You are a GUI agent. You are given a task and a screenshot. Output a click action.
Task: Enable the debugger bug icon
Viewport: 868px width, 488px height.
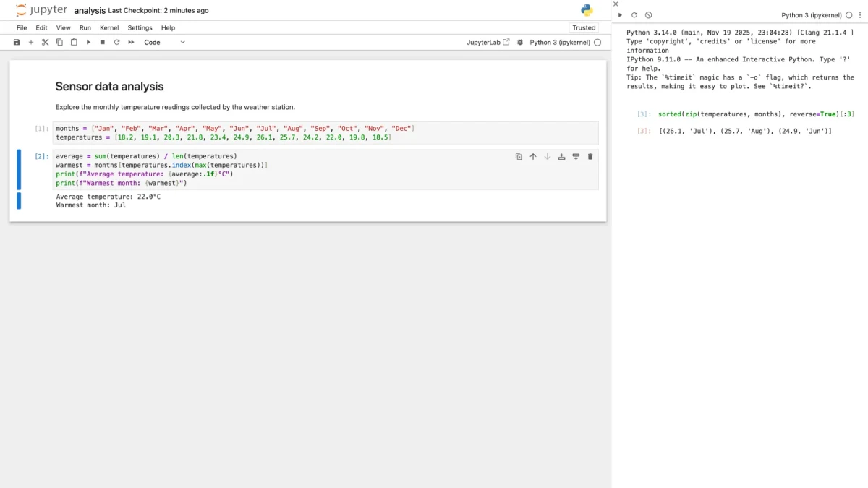tap(519, 42)
